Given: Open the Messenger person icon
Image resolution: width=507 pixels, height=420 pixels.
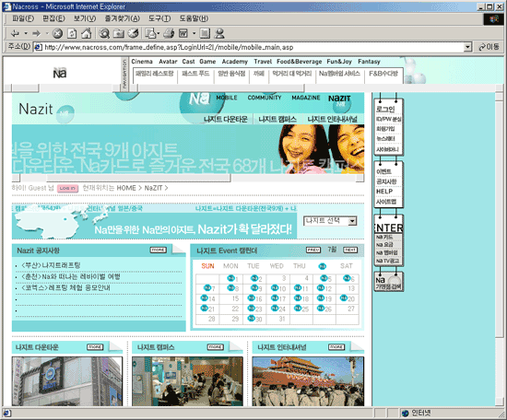Looking at the screenshot, I should [x=219, y=33].
